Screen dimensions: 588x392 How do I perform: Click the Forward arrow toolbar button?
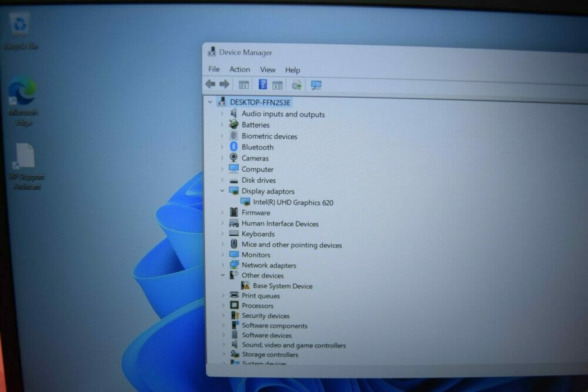coord(224,84)
